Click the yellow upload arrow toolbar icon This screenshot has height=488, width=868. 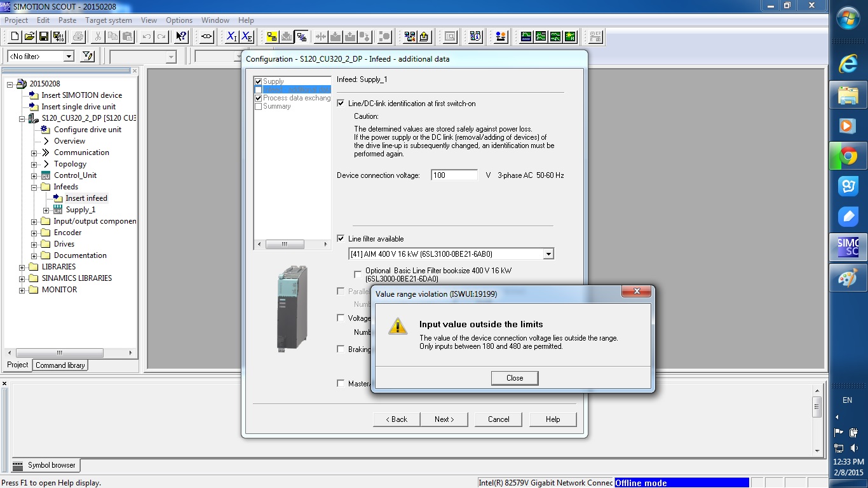(425, 37)
